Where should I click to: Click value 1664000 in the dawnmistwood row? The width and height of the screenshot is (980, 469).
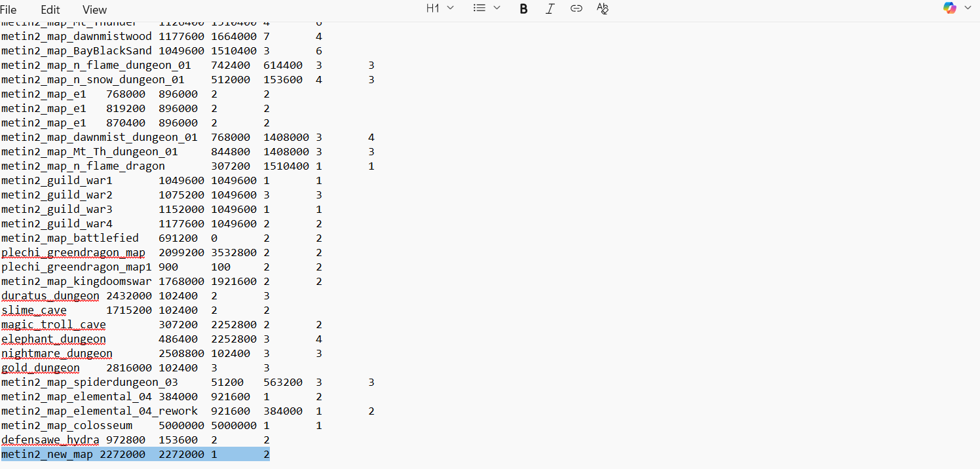(234, 36)
